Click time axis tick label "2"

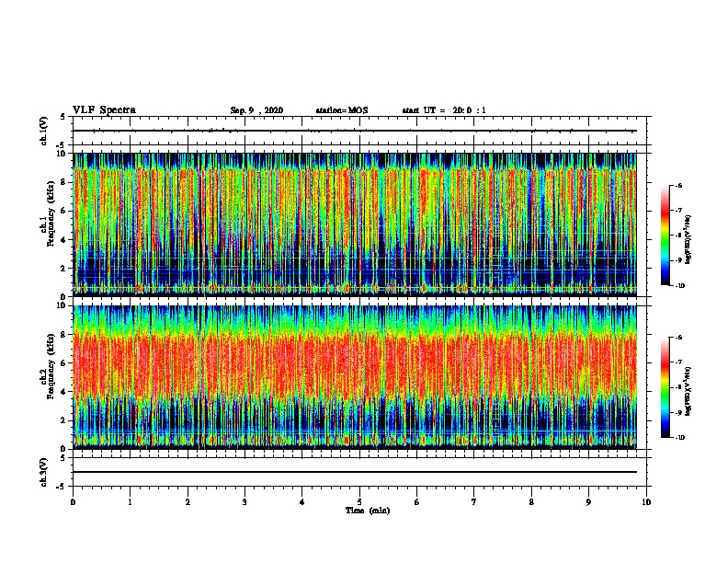coord(188,501)
